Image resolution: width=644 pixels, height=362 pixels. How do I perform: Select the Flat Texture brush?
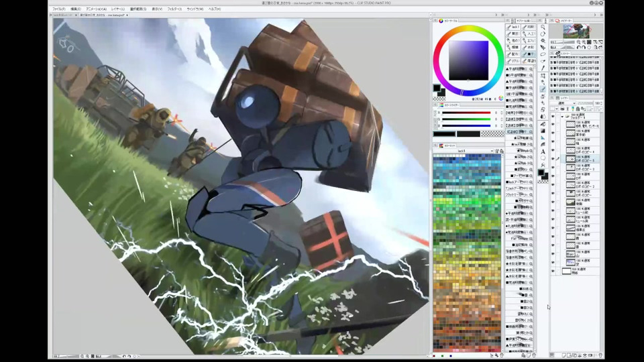[x=519, y=239]
